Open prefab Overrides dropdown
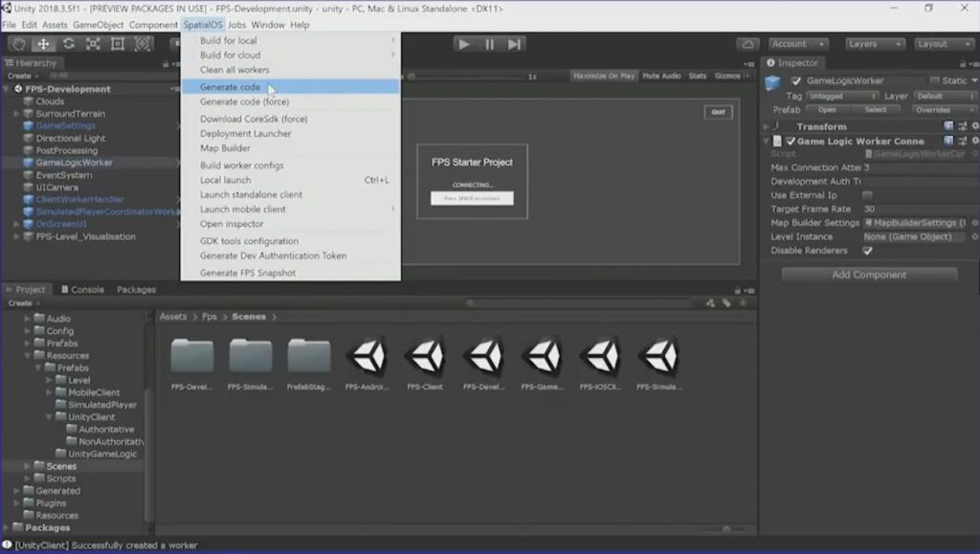This screenshot has width=980, height=554. 944,110
